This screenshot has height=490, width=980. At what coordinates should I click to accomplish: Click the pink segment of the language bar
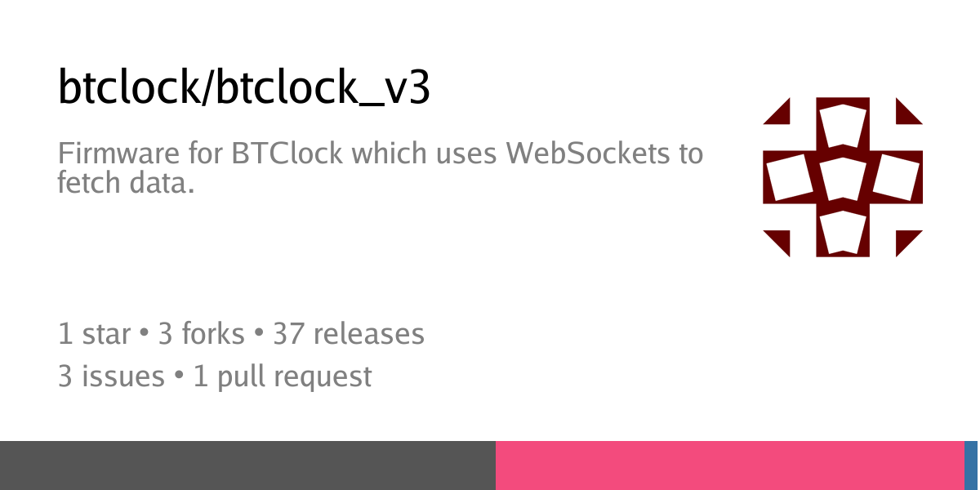click(x=729, y=465)
